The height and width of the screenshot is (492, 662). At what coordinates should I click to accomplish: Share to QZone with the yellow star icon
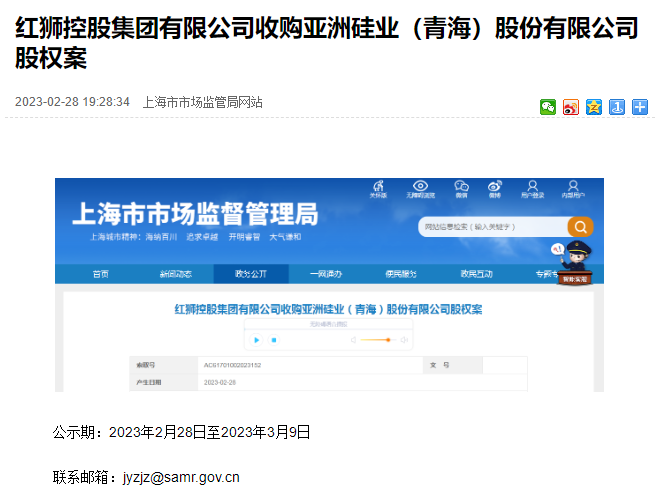point(594,107)
